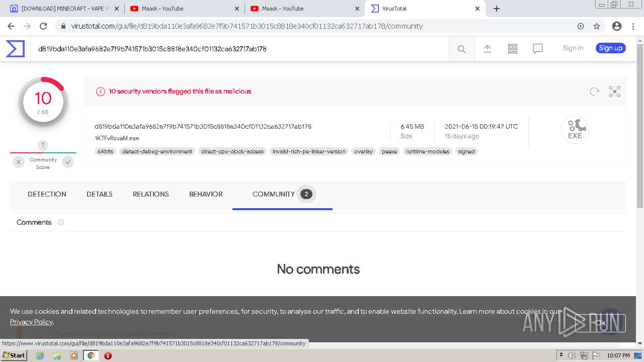
Task: Open the comment bubble icon
Action: 538,49
